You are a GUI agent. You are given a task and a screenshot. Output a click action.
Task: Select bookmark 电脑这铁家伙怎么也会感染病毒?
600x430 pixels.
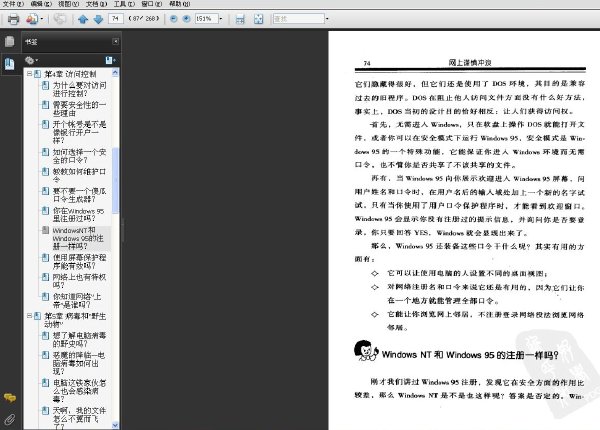coord(80,391)
